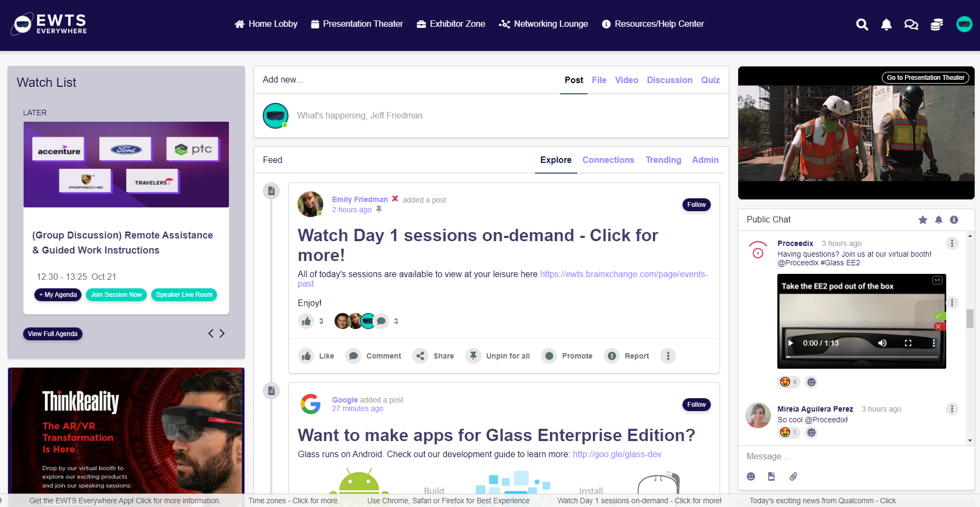Screen dimensions: 980x507
Task: Open Admin feed tab
Action: point(705,160)
